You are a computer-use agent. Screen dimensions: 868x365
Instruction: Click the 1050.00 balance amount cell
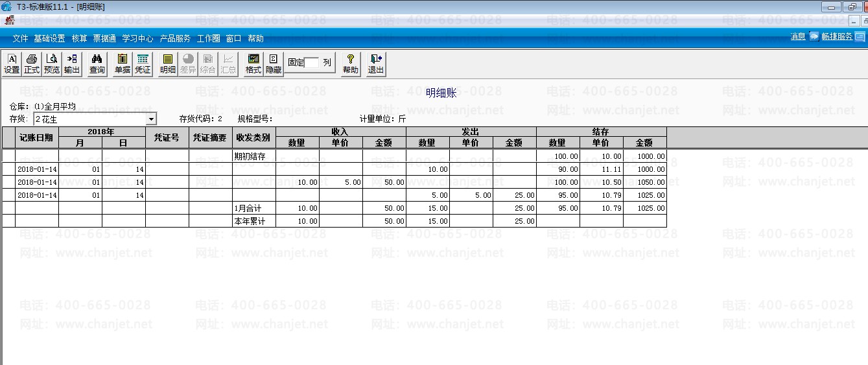(645, 182)
